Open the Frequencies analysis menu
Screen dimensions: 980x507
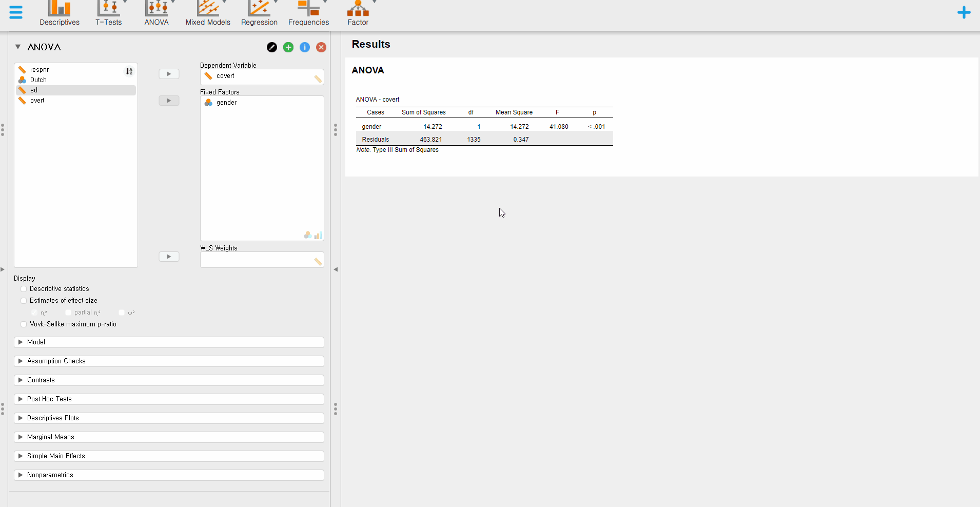tap(308, 13)
